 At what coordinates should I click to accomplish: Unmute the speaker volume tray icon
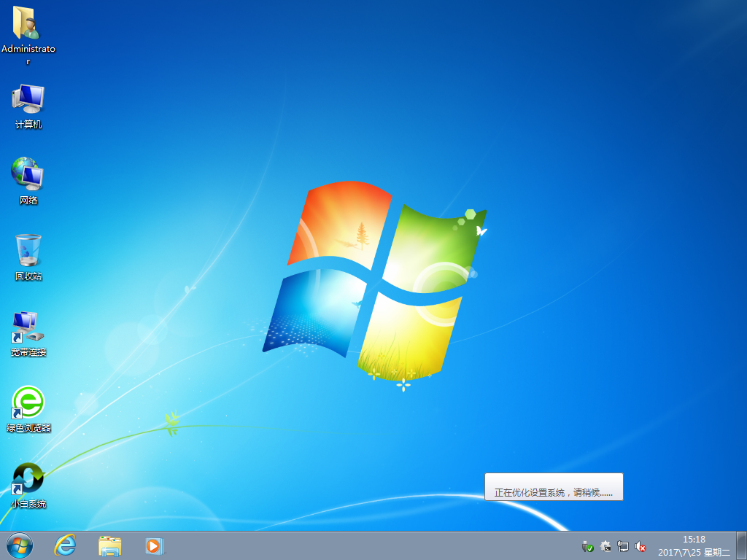(640, 546)
